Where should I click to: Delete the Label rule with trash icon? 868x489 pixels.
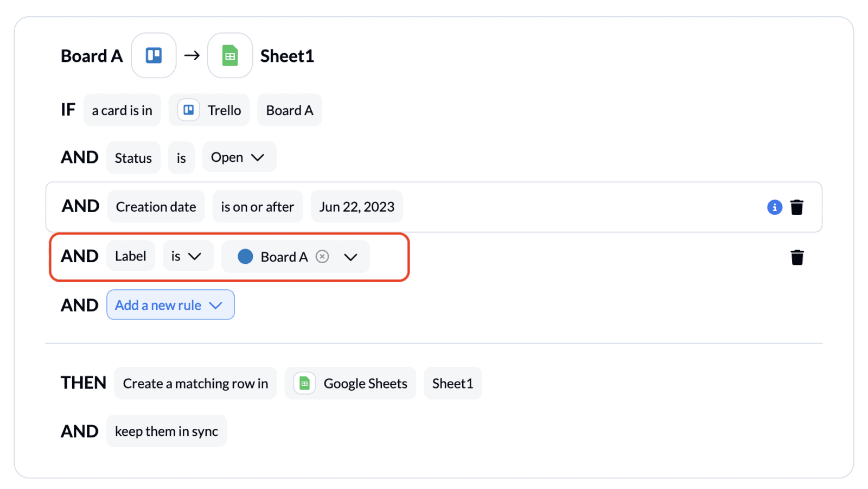797,257
